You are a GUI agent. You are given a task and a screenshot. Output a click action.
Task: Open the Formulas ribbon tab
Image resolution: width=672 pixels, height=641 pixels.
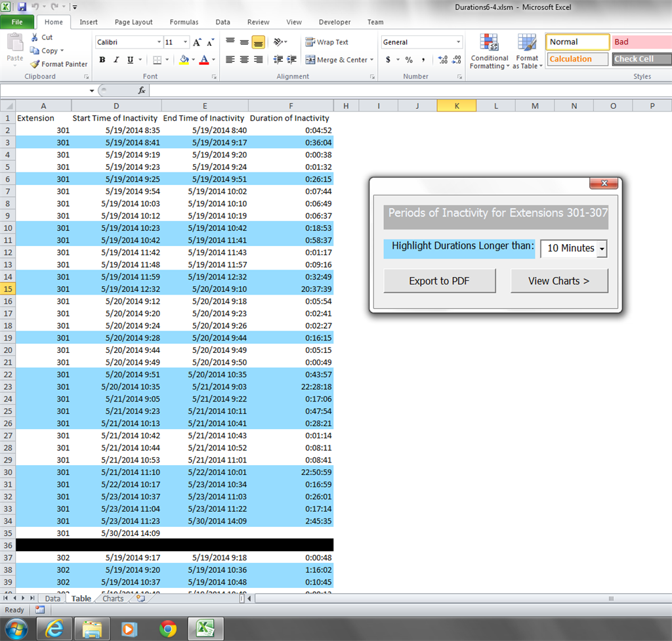184,22
